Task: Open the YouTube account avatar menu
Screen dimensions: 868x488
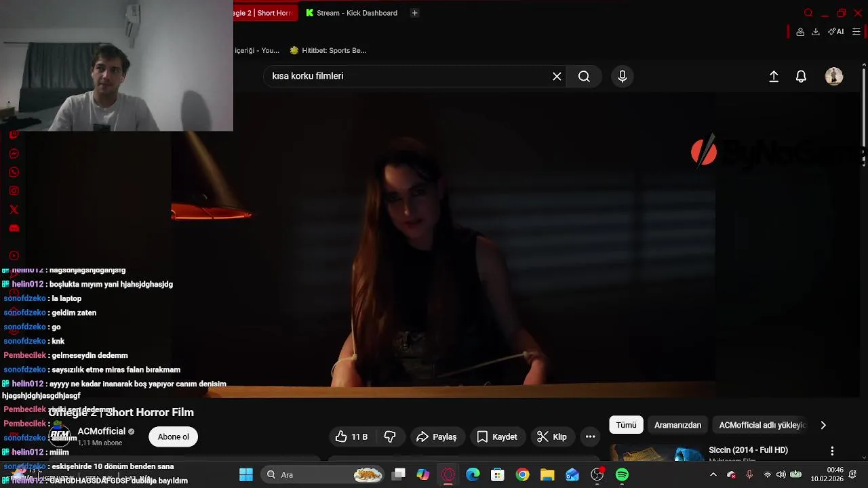Action: (x=834, y=77)
